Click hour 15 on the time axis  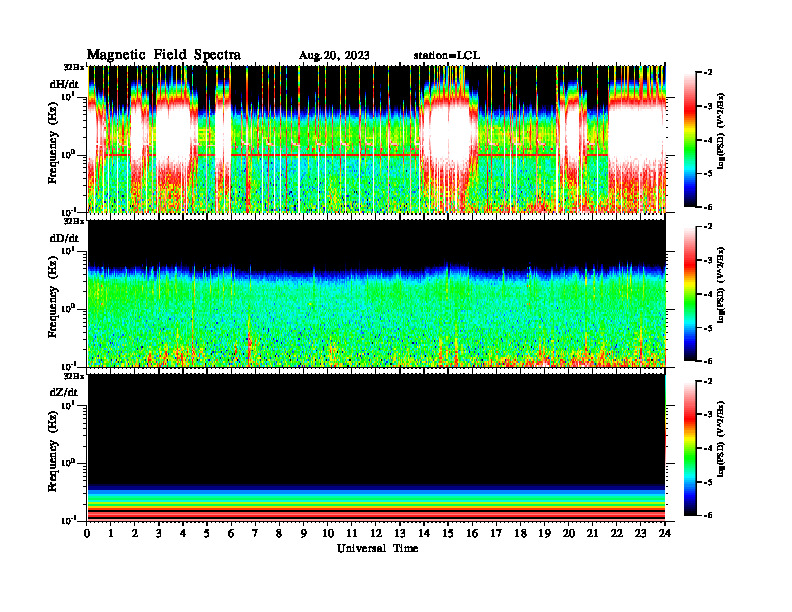(x=448, y=533)
